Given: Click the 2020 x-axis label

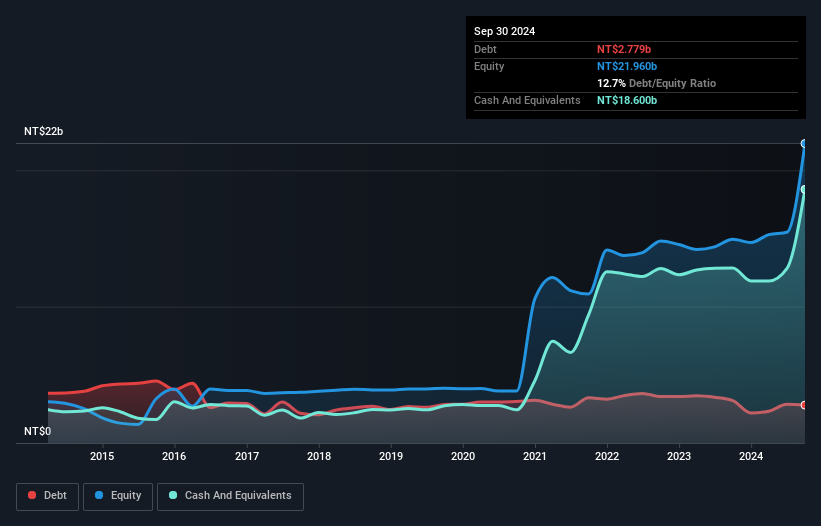Looking at the screenshot, I should coord(463,456).
